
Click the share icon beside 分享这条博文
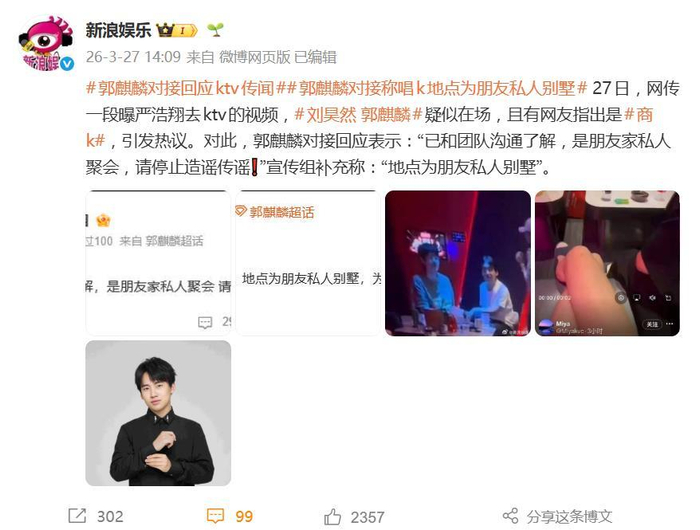pyautogui.click(x=510, y=516)
